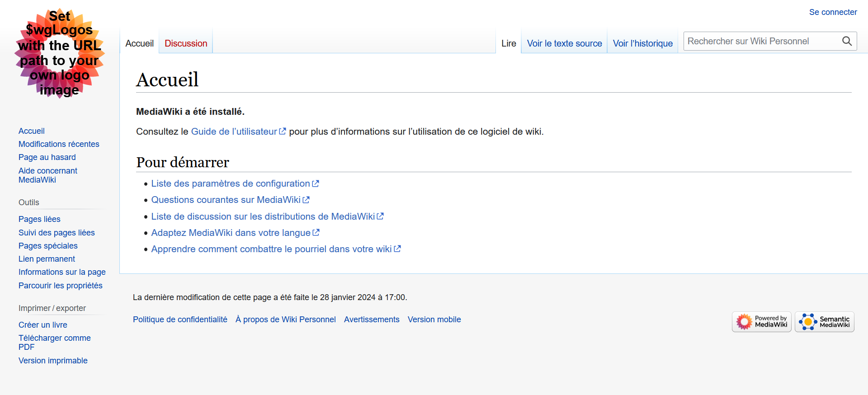The width and height of the screenshot is (868, 395).
Task: Click the external-link icon after distributions de MediaWiki
Action: click(380, 216)
